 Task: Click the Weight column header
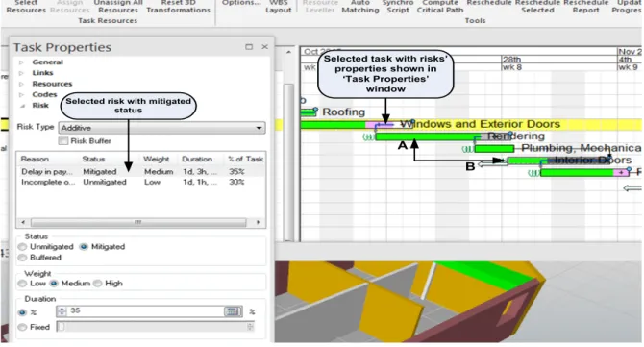(156, 159)
